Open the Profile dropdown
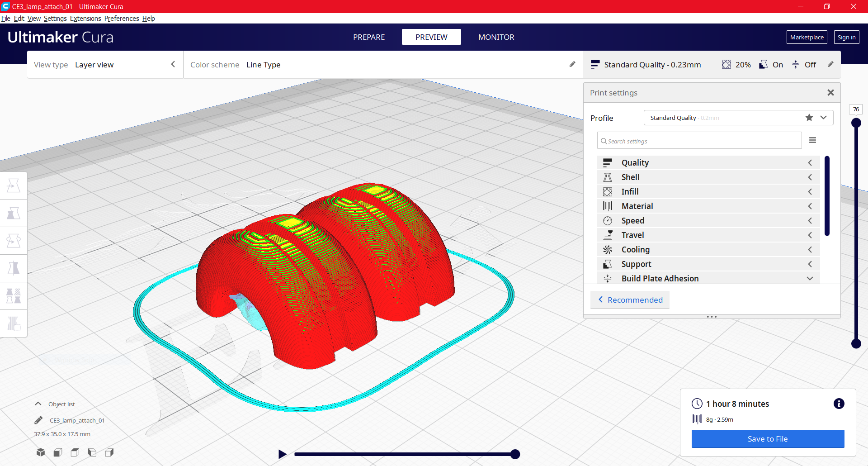 click(738, 118)
